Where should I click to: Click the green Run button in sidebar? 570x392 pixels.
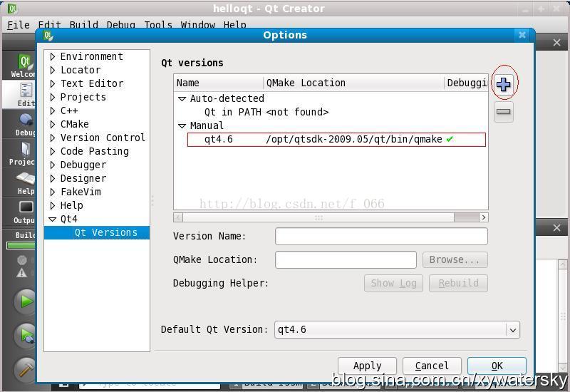coord(26,301)
